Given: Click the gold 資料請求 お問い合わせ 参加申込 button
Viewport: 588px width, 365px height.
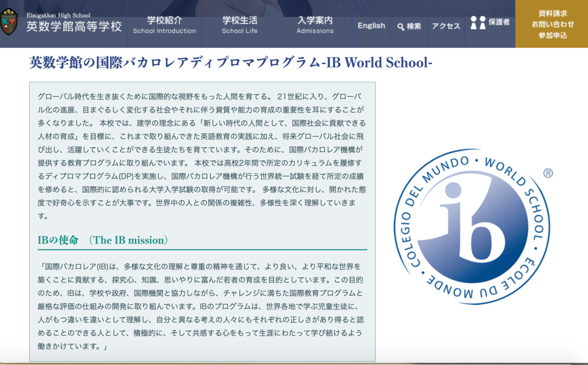Looking at the screenshot, I should pos(552,24).
